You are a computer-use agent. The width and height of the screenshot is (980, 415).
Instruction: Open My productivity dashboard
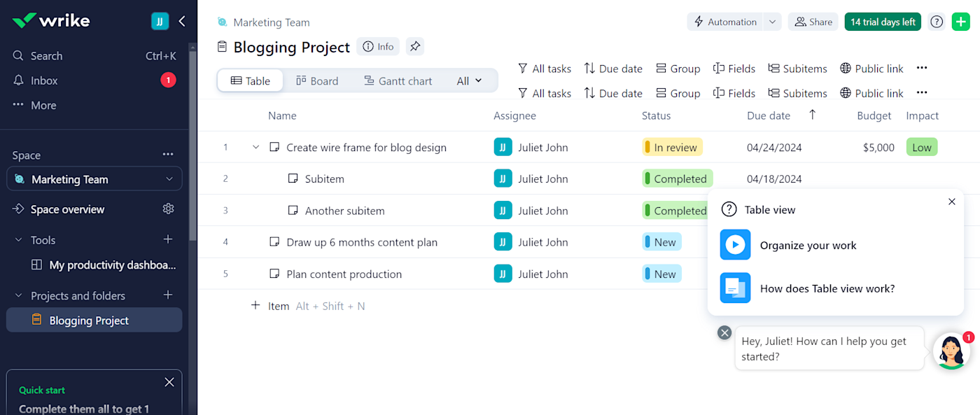pos(104,265)
